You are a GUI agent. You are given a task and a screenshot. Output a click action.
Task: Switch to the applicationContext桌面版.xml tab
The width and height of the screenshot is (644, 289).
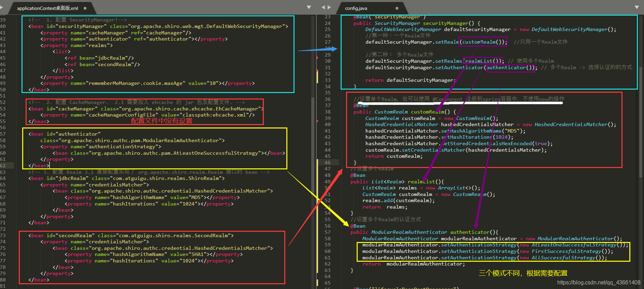(47, 8)
